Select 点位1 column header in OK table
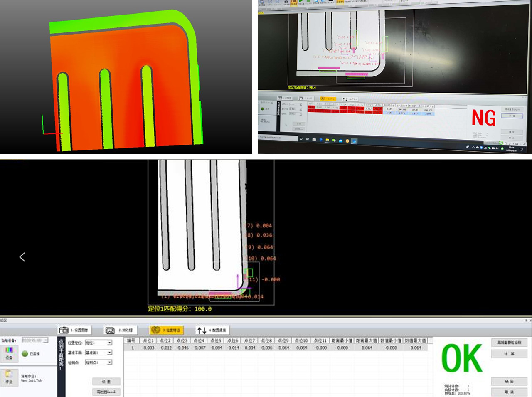 coord(149,340)
